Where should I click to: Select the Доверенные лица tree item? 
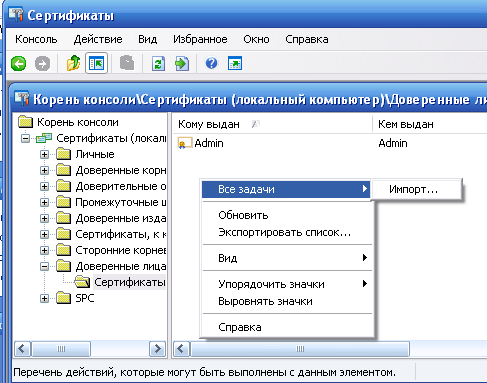click(x=121, y=266)
